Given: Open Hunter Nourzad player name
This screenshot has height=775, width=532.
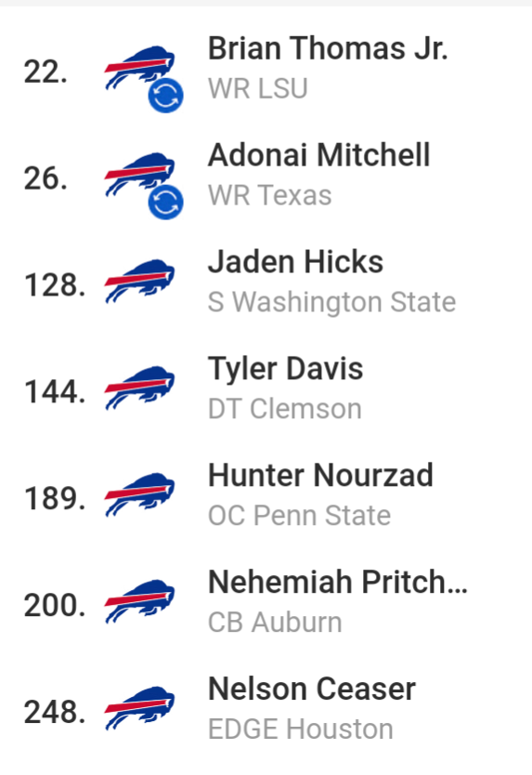Looking at the screenshot, I should [320, 476].
